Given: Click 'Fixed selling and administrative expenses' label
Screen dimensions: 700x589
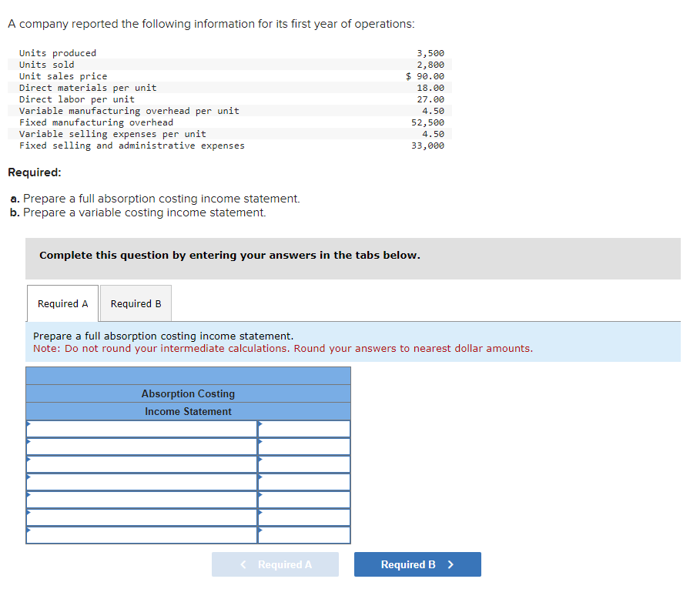Looking at the screenshot, I should (x=132, y=146).
